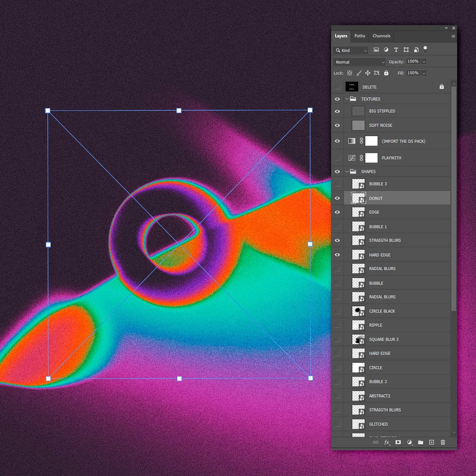Image resolution: width=476 pixels, height=476 pixels.
Task: Open the Normal blend mode dropdown
Action: (x=359, y=62)
